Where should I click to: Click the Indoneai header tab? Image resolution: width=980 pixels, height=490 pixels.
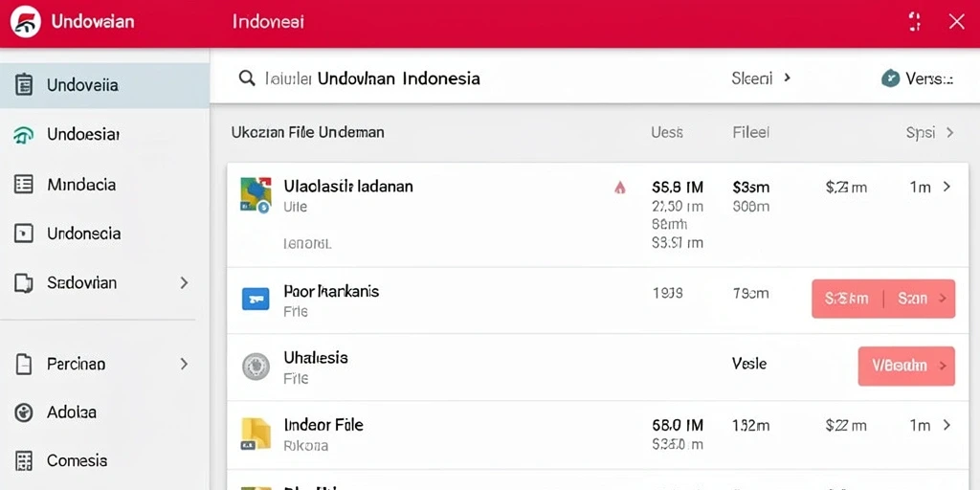(268, 22)
